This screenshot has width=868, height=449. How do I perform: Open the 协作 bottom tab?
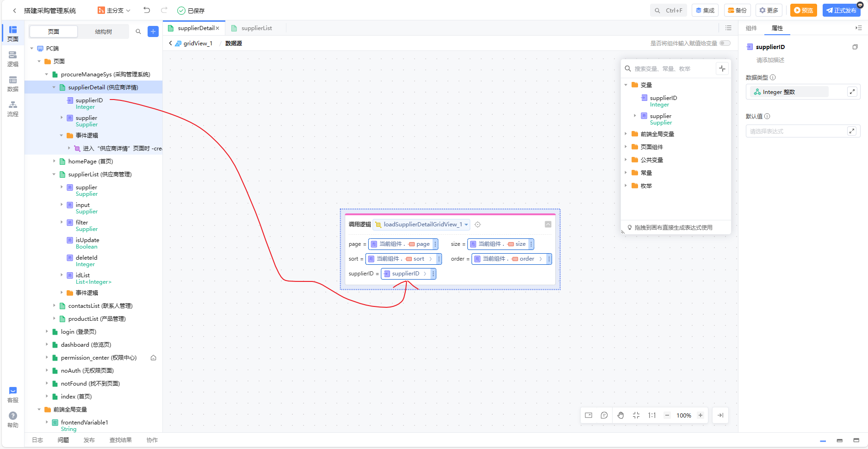(152, 440)
